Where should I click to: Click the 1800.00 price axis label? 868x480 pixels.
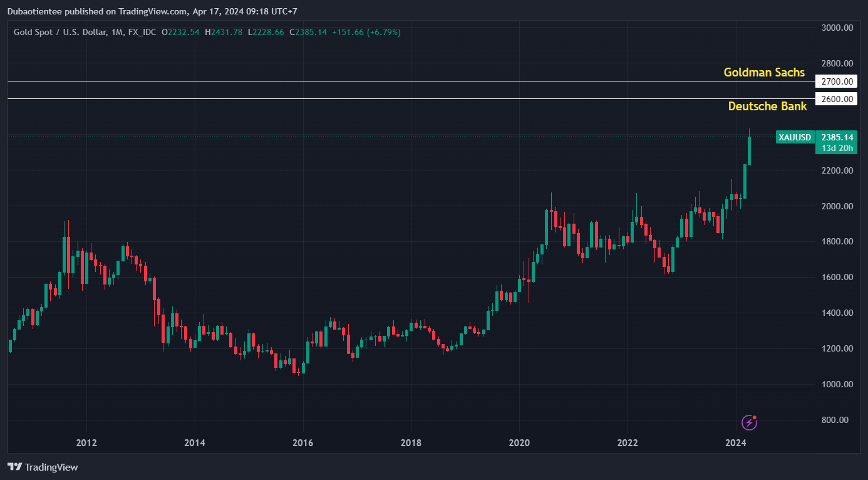[837, 241]
